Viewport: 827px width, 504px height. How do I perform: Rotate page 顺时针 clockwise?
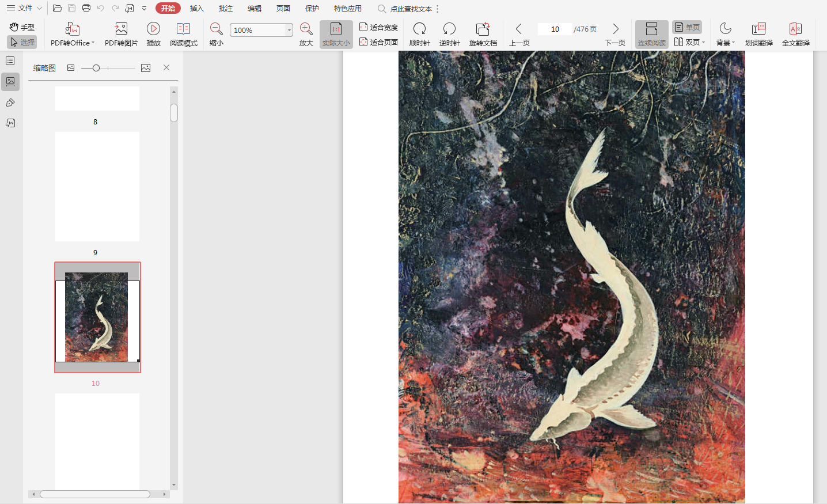[420, 35]
